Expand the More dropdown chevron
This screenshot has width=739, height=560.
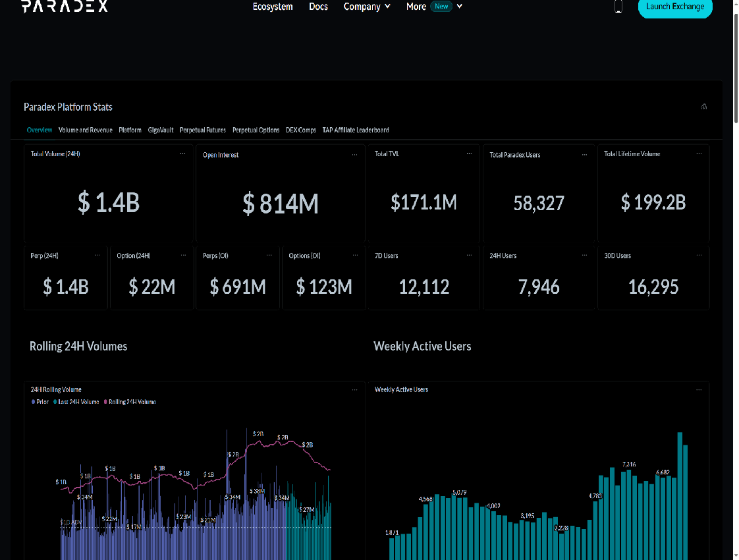coord(460,6)
